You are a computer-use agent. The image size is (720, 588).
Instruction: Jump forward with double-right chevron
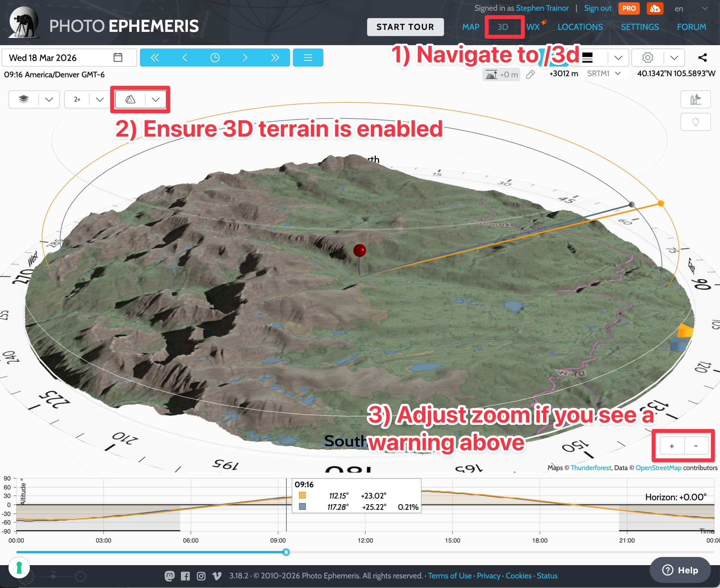(275, 57)
